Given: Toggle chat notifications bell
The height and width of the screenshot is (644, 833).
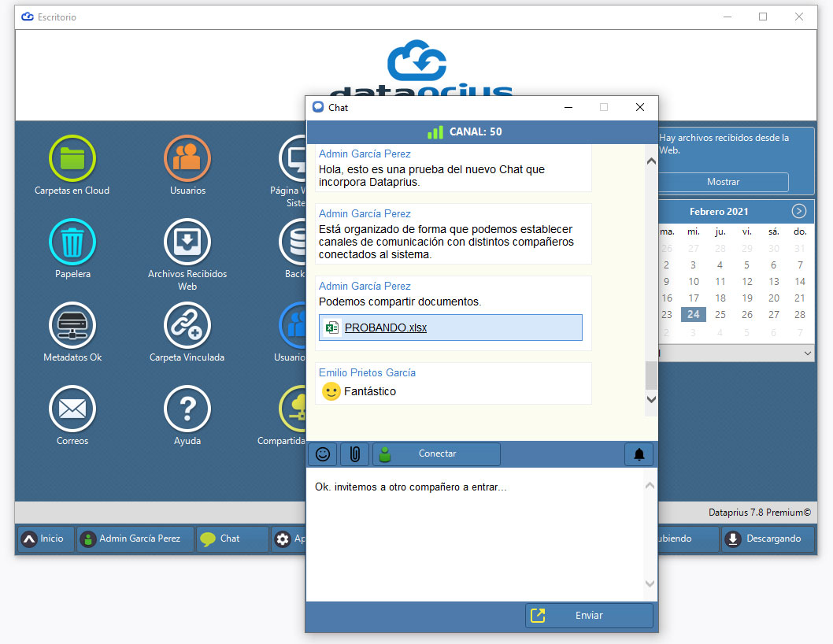Looking at the screenshot, I should tap(639, 453).
